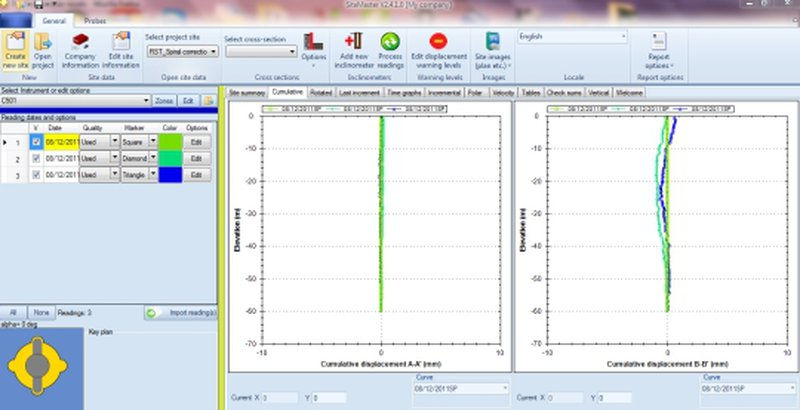Open the Tables tab
The height and width of the screenshot is (410, 800).
click(531, 93)
